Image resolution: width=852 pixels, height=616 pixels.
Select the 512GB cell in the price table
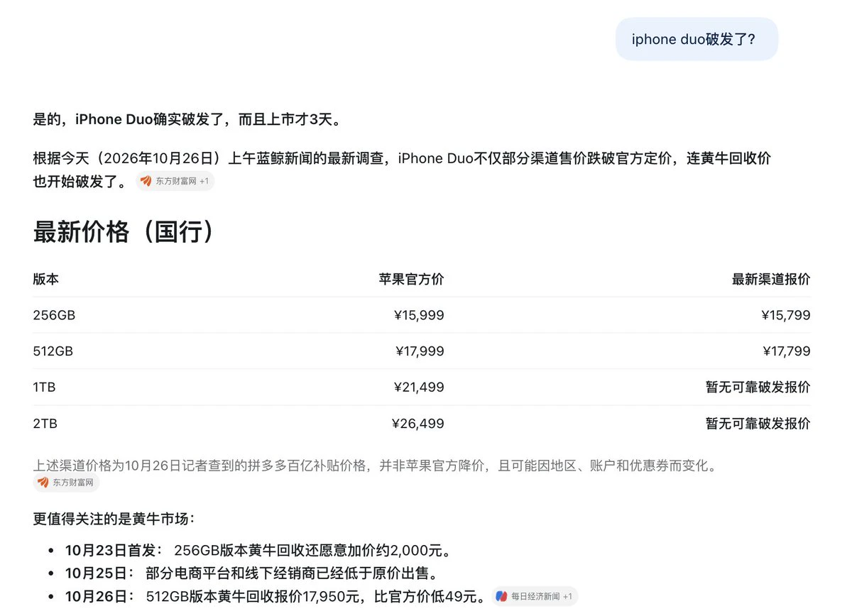[53, 351]
